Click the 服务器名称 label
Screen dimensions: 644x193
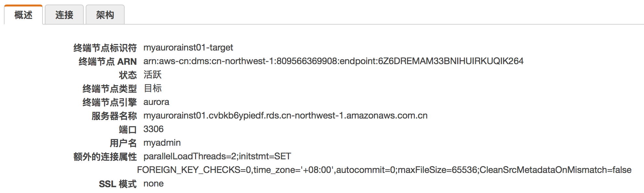click(x=114, y=116)
